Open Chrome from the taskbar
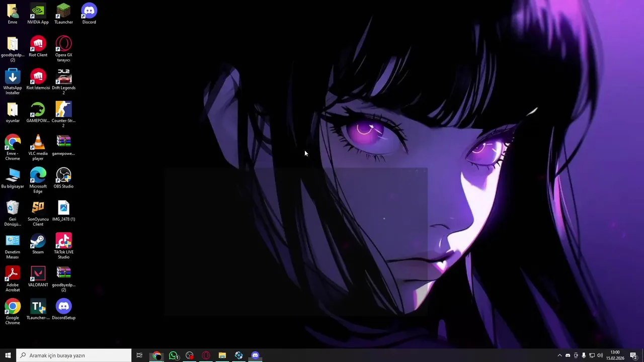Image resolution: width=644 pixels, height=362 pixels. (x=157, y=355)
